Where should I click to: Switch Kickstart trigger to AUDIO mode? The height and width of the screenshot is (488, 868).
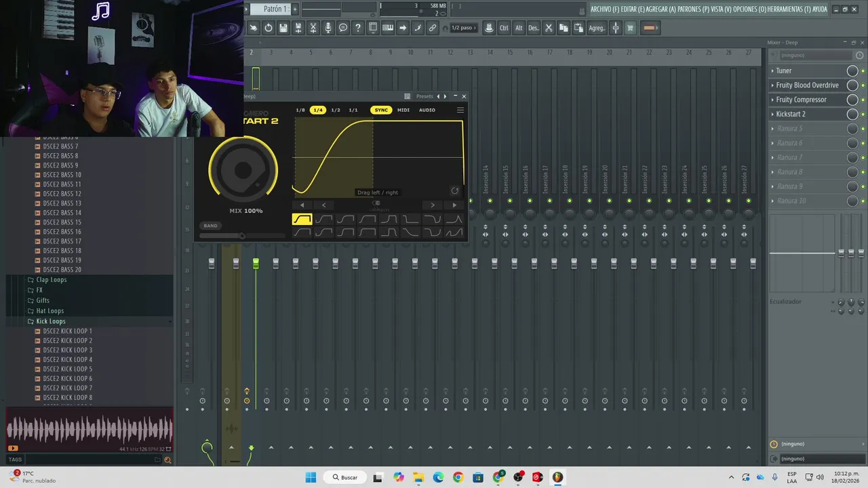(427, 110)
